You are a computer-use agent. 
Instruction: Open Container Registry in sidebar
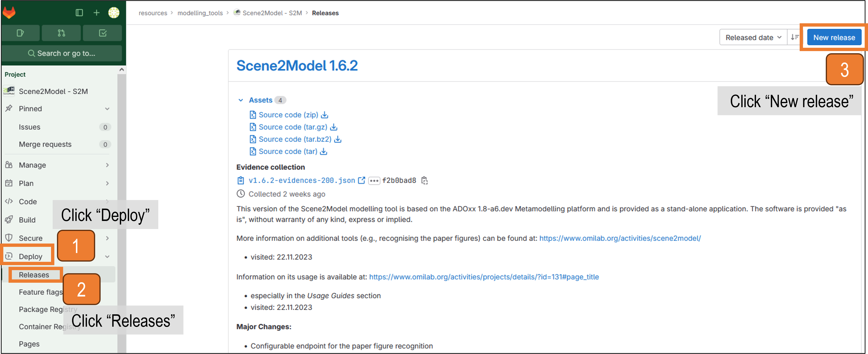(50, 327)
